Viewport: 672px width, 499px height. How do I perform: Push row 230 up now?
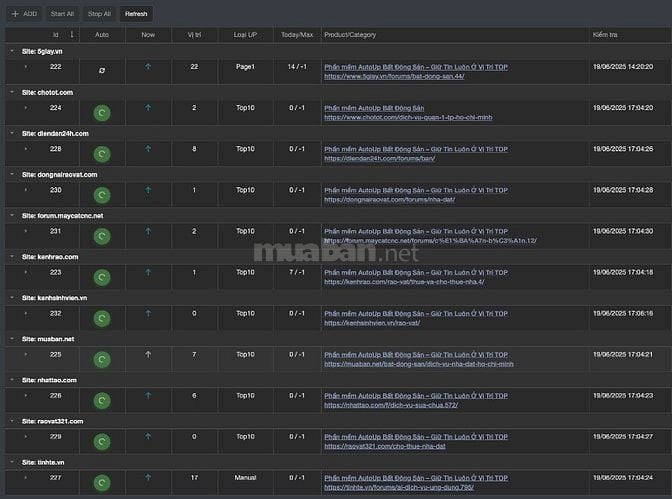pos(148,190)
